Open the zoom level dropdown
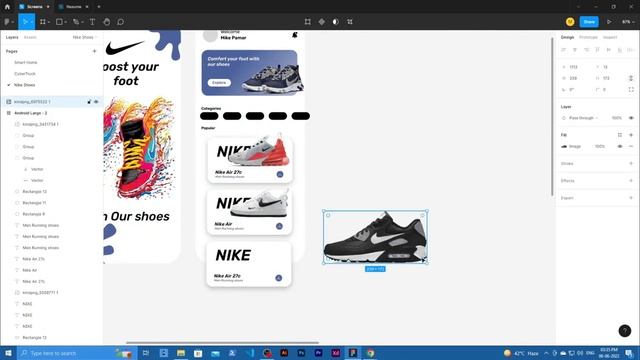 click(628, 22)
